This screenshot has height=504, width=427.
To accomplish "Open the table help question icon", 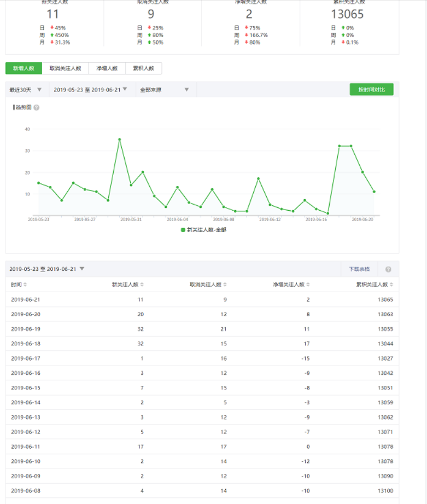I will [388, 269].
